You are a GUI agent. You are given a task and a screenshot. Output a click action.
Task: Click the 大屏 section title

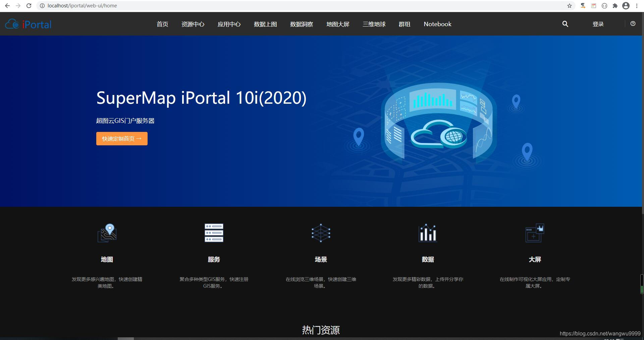pos(535,259)
